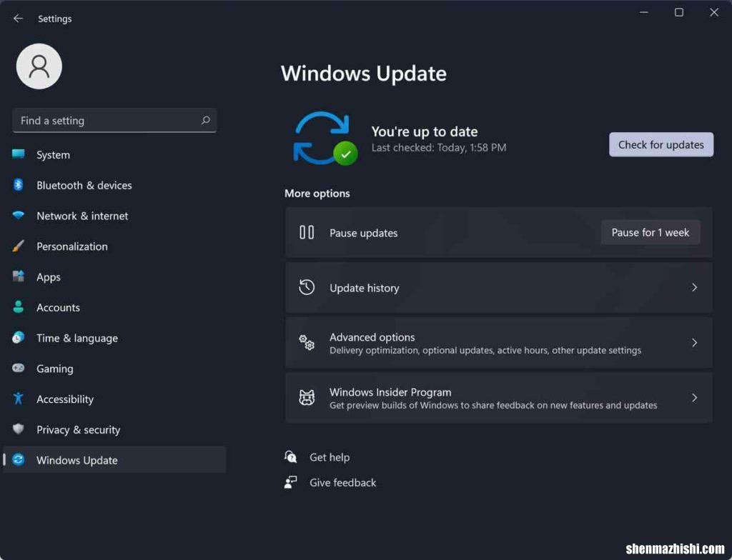The height and width of the screenshot is (560, 732).
Task: Click the You're up to date heading
Action: click(x=425, y=131)
